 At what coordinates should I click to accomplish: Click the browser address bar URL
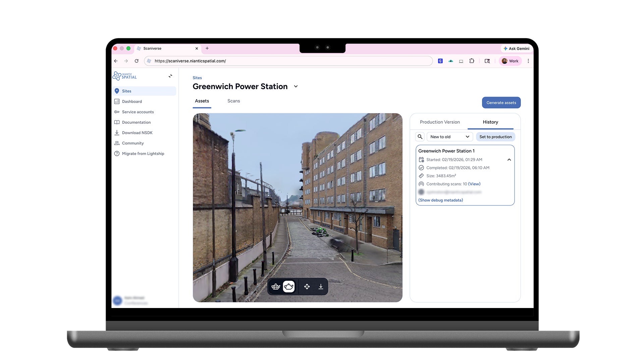click(190, 61)
